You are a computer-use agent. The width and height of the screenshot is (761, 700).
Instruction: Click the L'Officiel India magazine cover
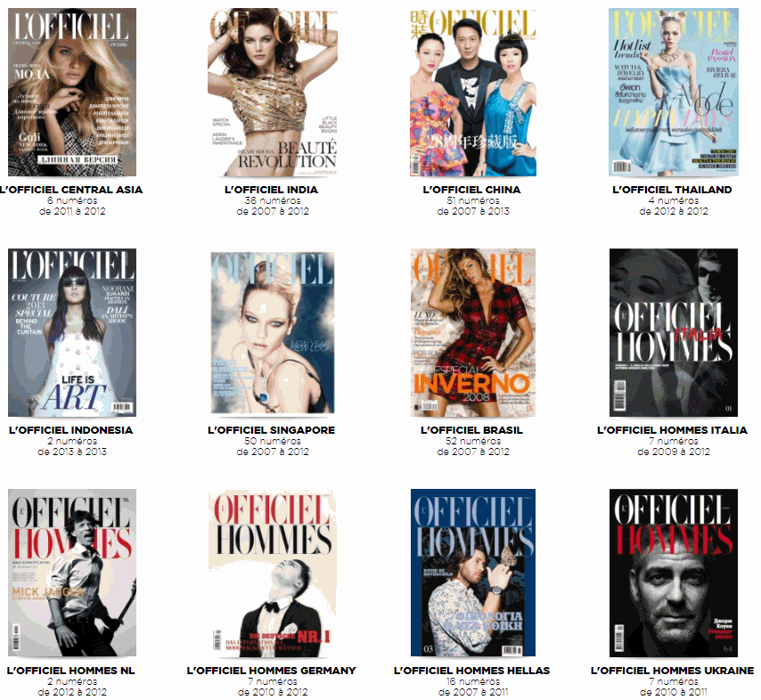pos(272,93)
